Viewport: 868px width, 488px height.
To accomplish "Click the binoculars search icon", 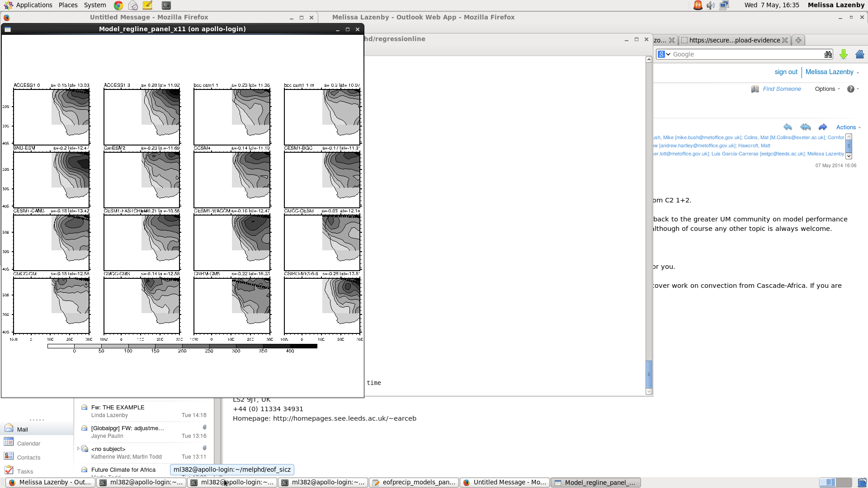I will [x=828, y=54].
